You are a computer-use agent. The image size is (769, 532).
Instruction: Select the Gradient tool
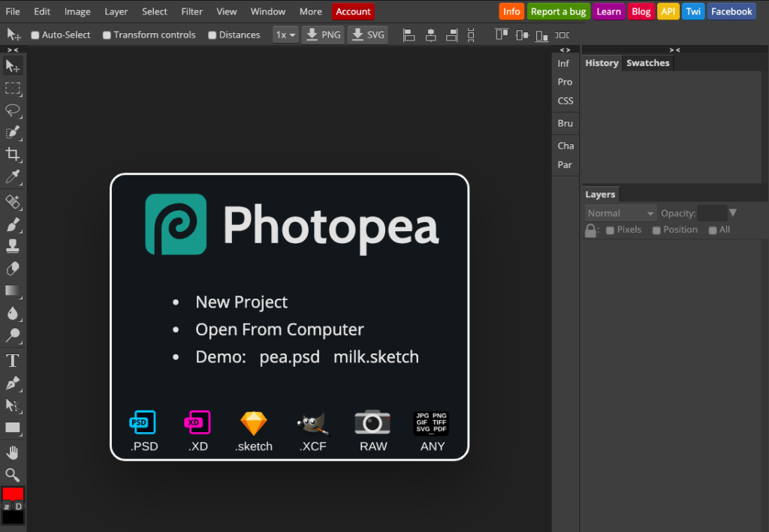[13, 291]
